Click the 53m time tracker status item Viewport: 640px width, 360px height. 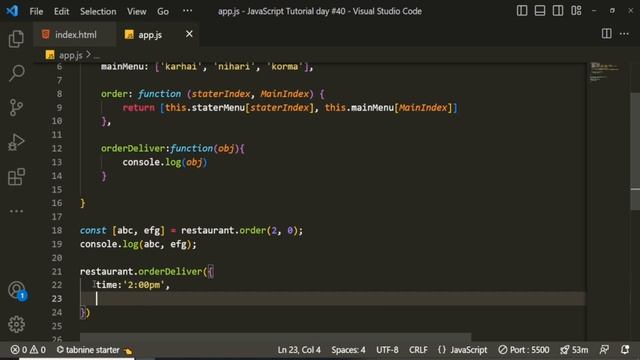(574, 350)
